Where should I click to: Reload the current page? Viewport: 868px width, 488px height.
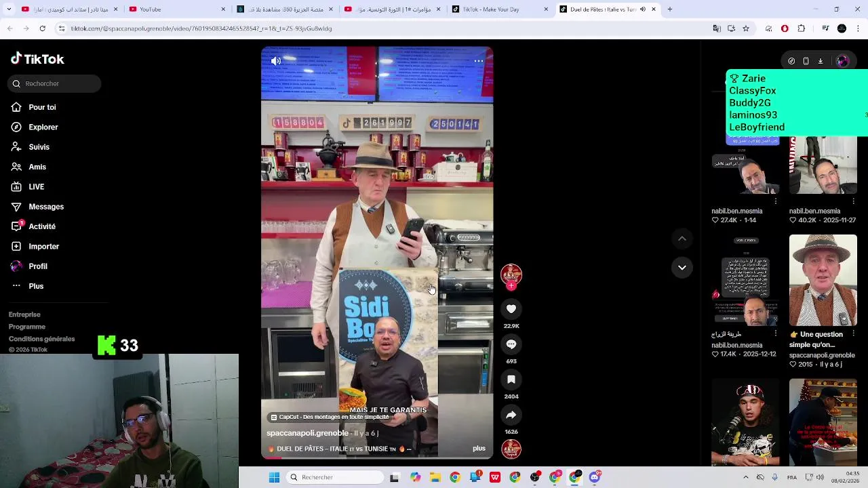coord(42,28)
